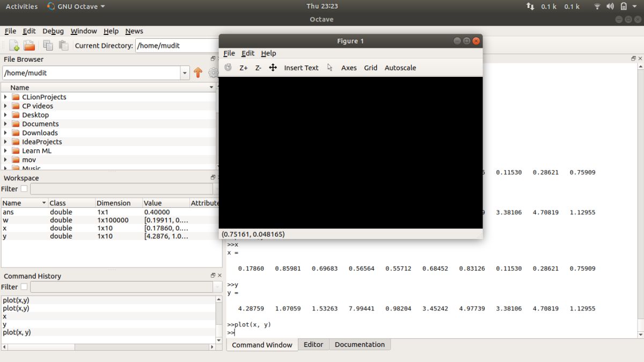Open the Command History filter dropdown
Viewport: 644px width, 362px height.
(217, 287)
